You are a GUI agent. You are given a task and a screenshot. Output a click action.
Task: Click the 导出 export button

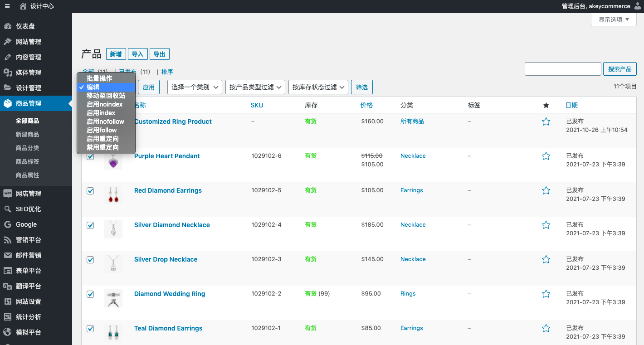pos(159,54)
